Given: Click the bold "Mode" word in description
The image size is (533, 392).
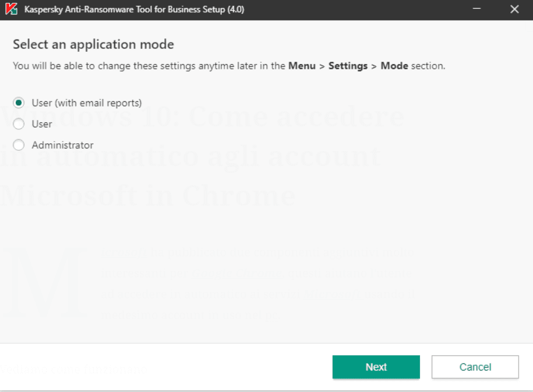Looking at the screenshot, I should point(394,66).
